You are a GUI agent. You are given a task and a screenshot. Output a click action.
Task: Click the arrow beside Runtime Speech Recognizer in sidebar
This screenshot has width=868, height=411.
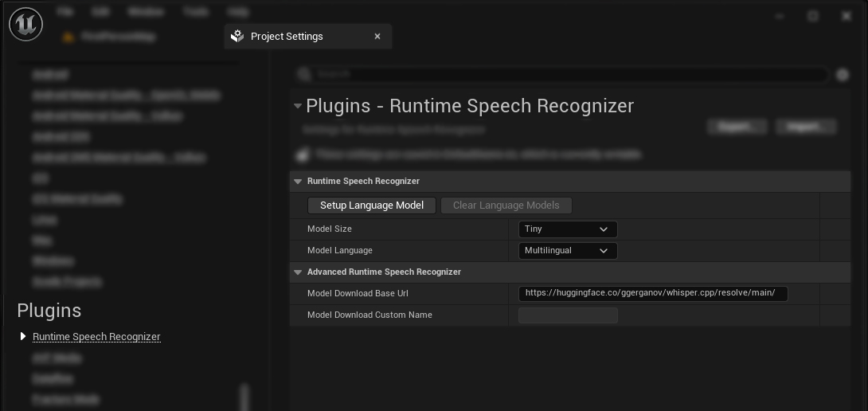[x=23, y=337]
